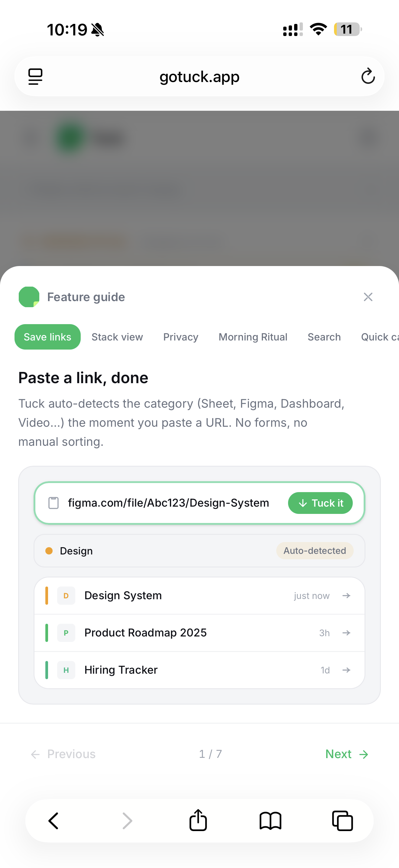Go to the Next guide step
399x868 pixels.
(x=347, y=754)
